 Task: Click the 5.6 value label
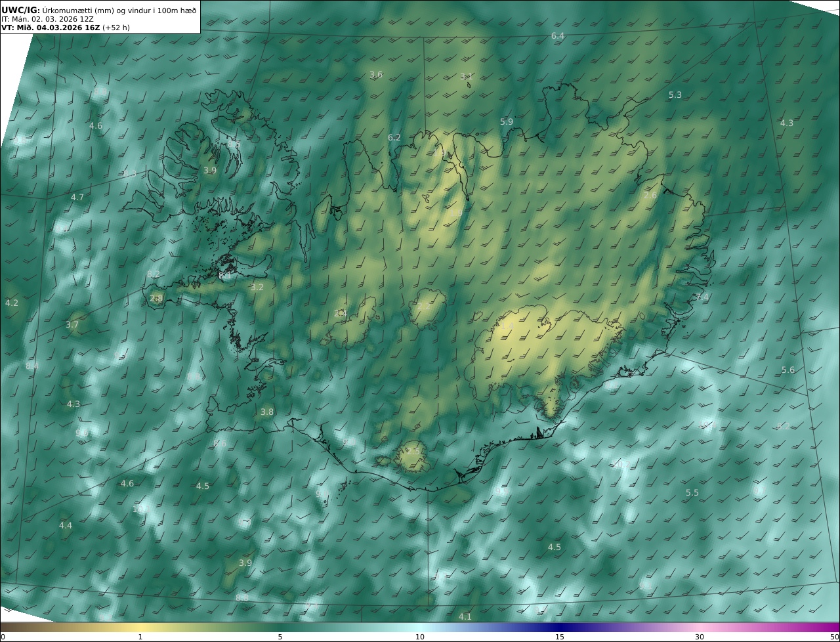788,370
